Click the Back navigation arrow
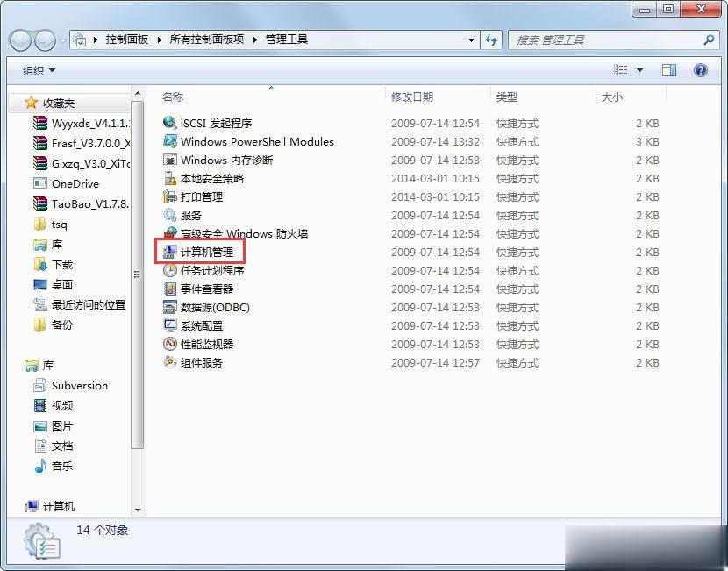This screenshot has width=728, height=571. coord(20,40)
